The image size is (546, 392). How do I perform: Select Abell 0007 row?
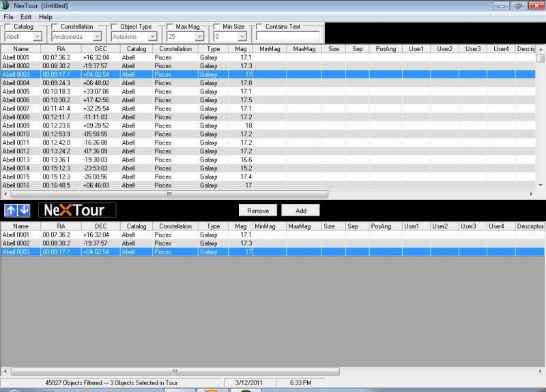click(x=268, y=108)
